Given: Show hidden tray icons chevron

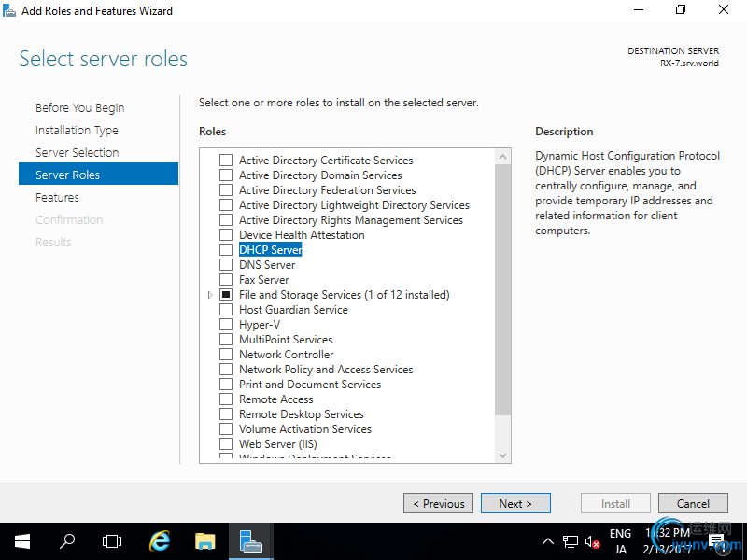Looking at the screenshot, I should click(548, 541).
